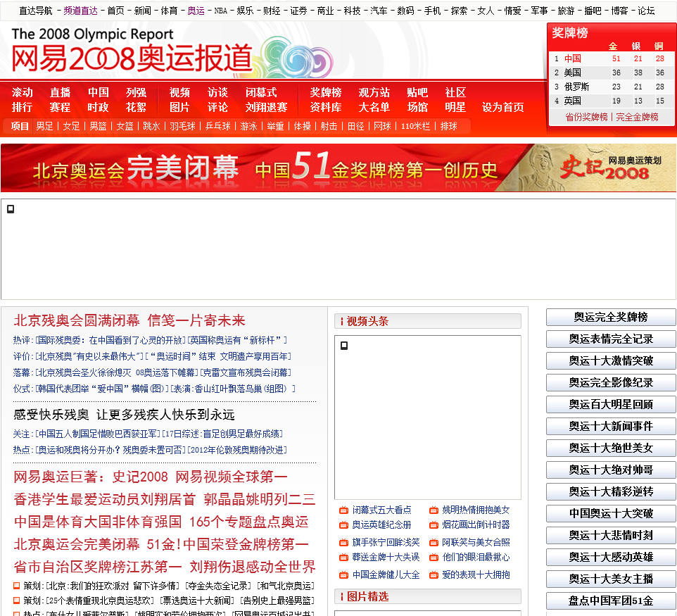
Task: Click the 奥运十大精彩逆转 sidebar button
Action: tap(611, 491)
